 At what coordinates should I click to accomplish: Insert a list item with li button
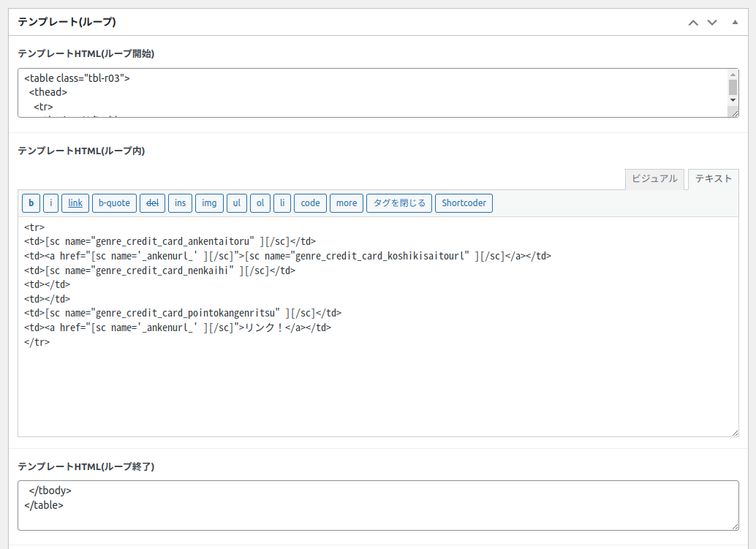[281, 203]
